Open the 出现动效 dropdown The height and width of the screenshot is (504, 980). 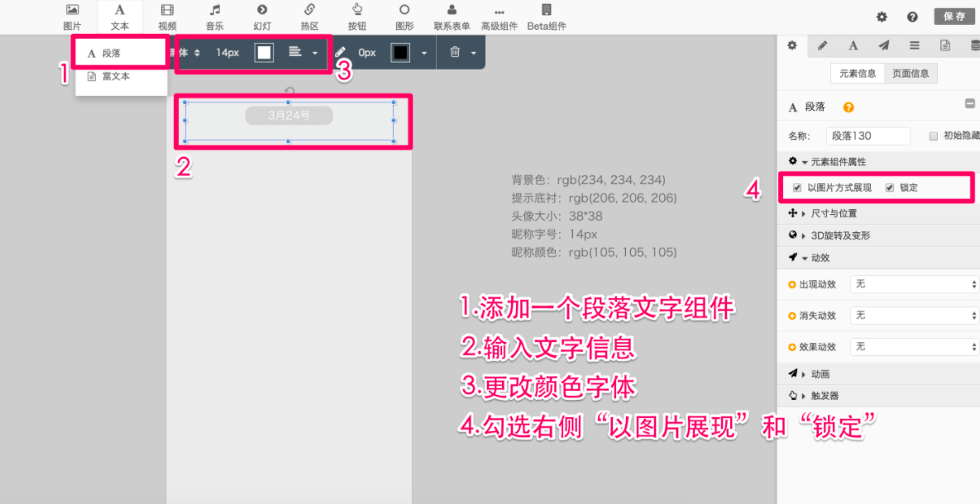point(915,284)
